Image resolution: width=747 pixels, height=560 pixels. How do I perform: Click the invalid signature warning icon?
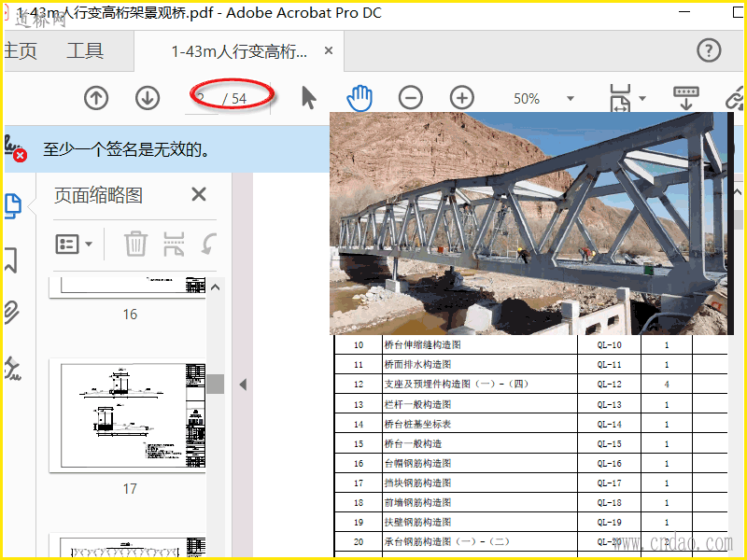(15, 148)
